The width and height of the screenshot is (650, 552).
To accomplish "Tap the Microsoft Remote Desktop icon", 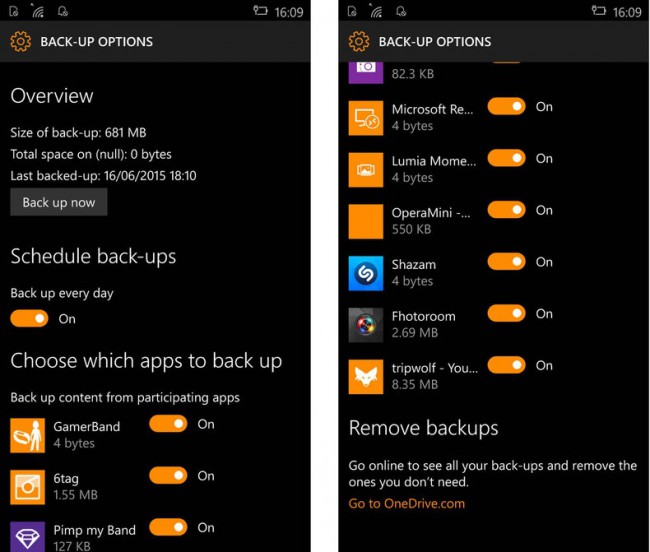I will [366, 118].
